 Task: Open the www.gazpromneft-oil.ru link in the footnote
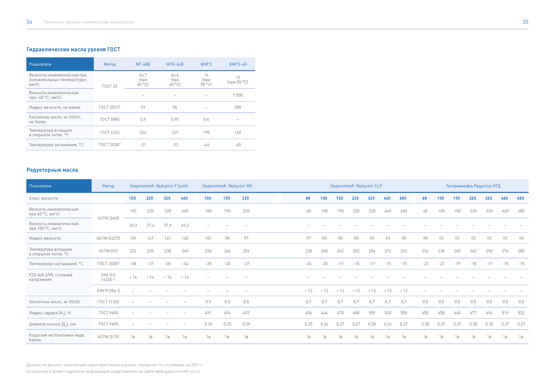[178, 372]
